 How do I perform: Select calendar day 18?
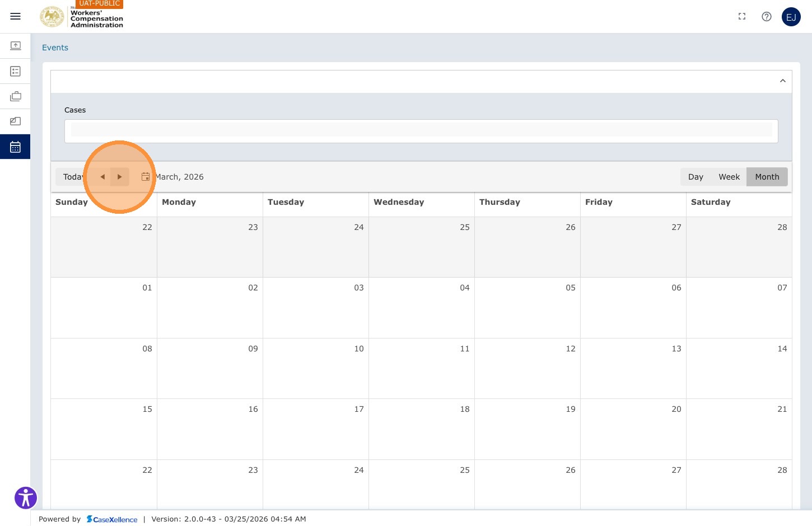click(421, 429)
